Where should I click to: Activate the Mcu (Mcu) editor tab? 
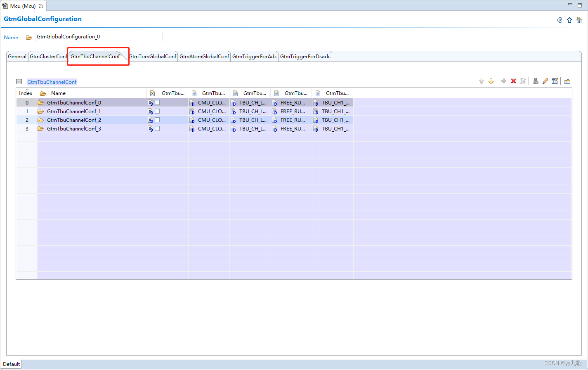(23, 6)
